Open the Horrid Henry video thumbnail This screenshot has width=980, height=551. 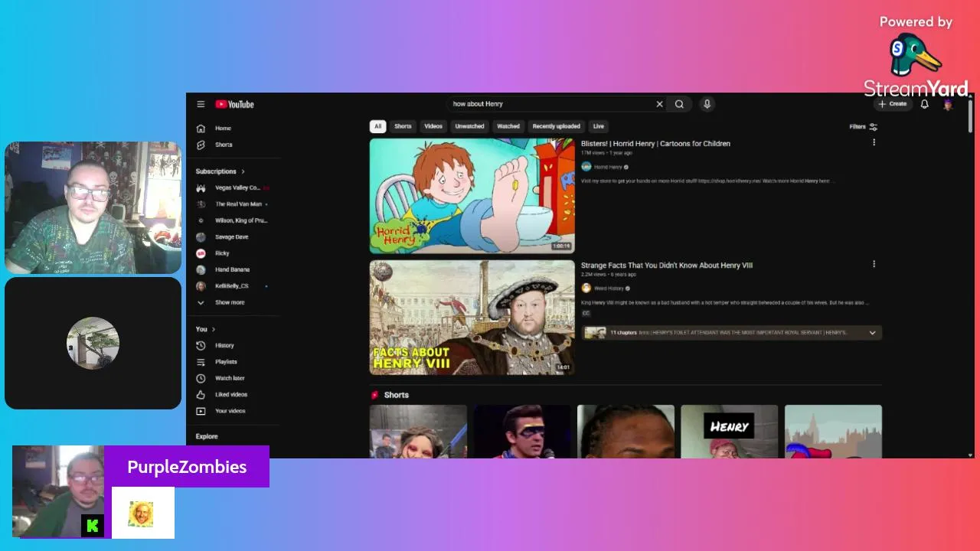click(472, 196)
